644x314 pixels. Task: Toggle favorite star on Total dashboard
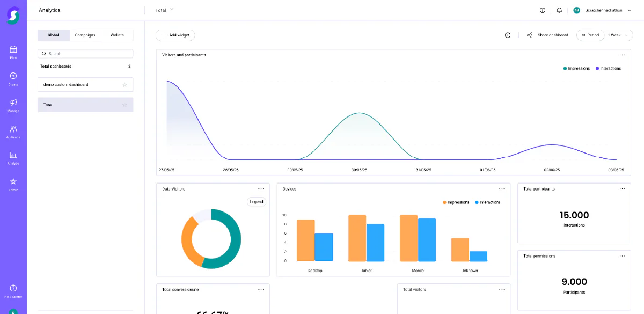(x=125, y=105)
